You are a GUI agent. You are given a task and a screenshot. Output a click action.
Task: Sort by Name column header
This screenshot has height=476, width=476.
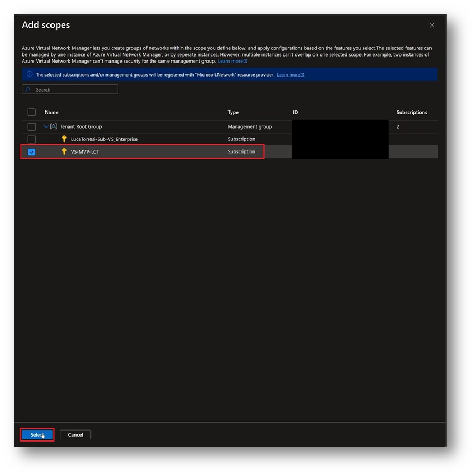tap(52, 112)
